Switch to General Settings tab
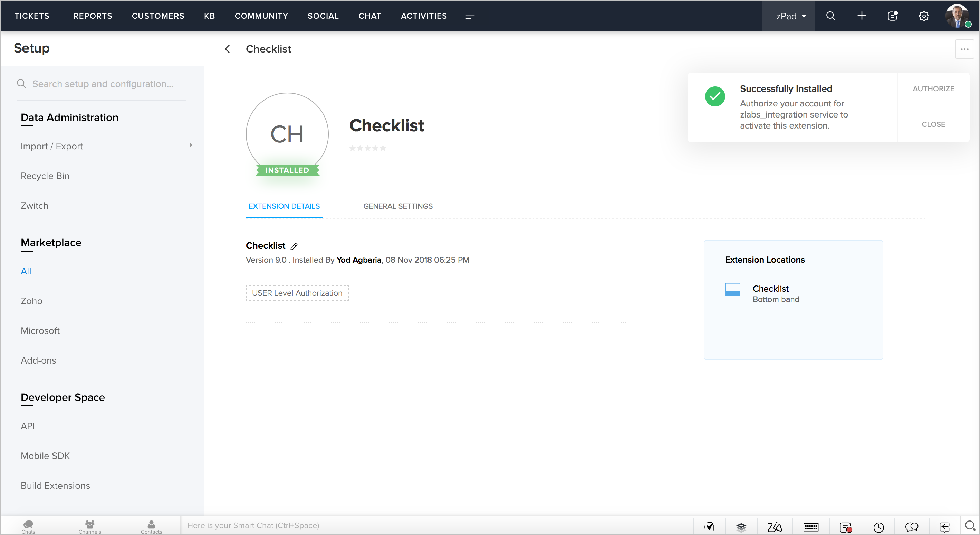Screen dimensions: 980x535 pos(397,206)
